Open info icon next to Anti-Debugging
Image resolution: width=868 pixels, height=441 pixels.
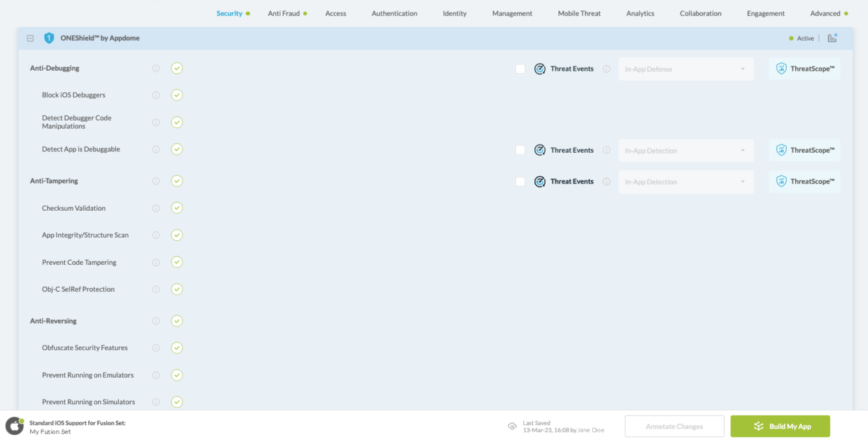click(156, 68)
